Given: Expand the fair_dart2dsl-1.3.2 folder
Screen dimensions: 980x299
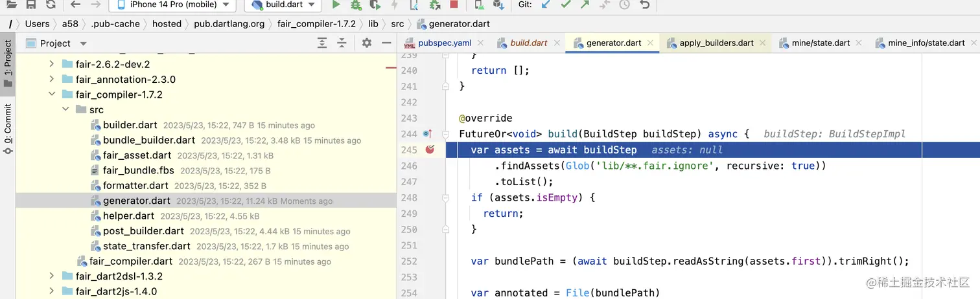Looking at the screenshot, I should coord(52,276).
